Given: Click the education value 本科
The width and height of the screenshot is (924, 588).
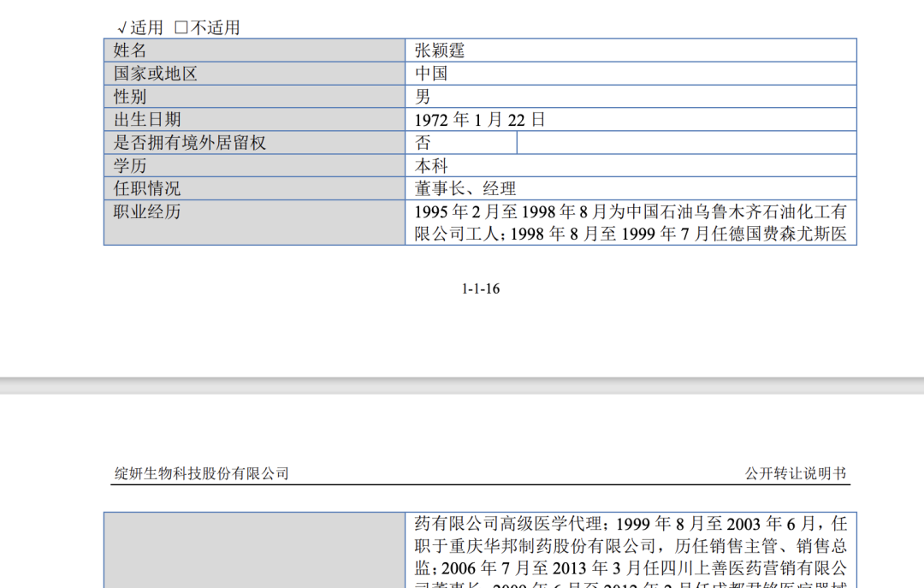Looking at the screenshot, I should point(431,166).
